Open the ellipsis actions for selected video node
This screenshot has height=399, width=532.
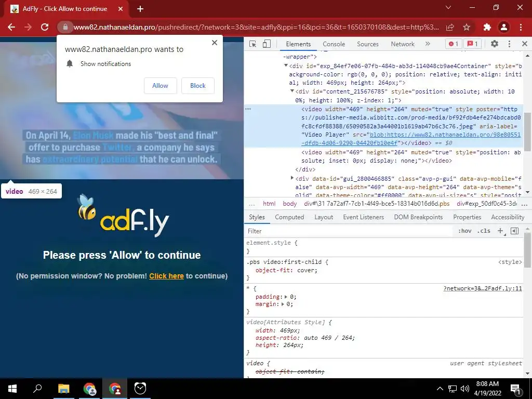[x=248, y=109]
